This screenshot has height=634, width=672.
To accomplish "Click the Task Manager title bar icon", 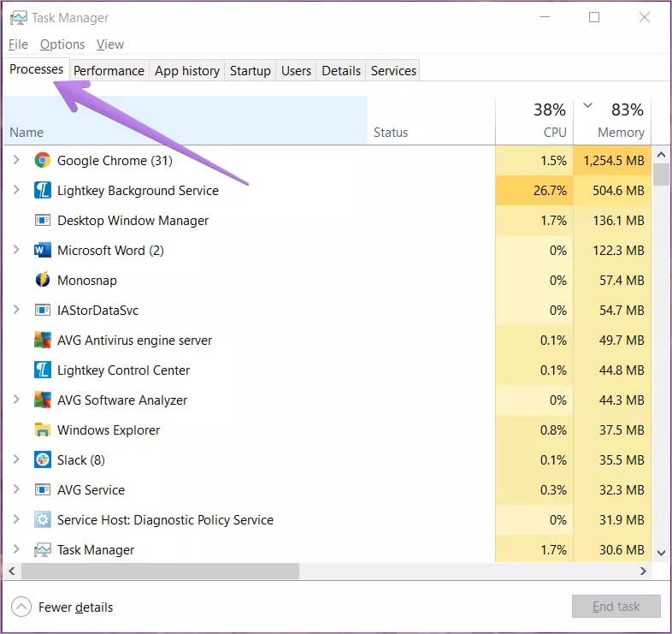I will click(x=19, y=18).
